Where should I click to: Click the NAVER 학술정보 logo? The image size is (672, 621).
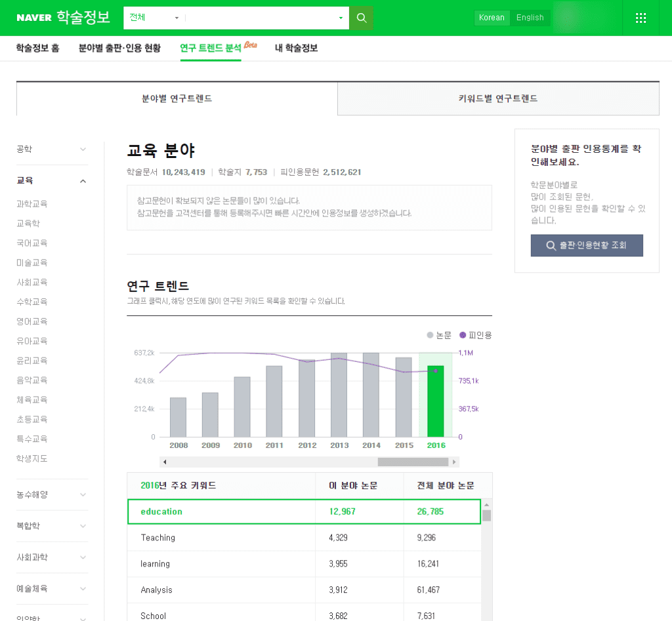63,18
